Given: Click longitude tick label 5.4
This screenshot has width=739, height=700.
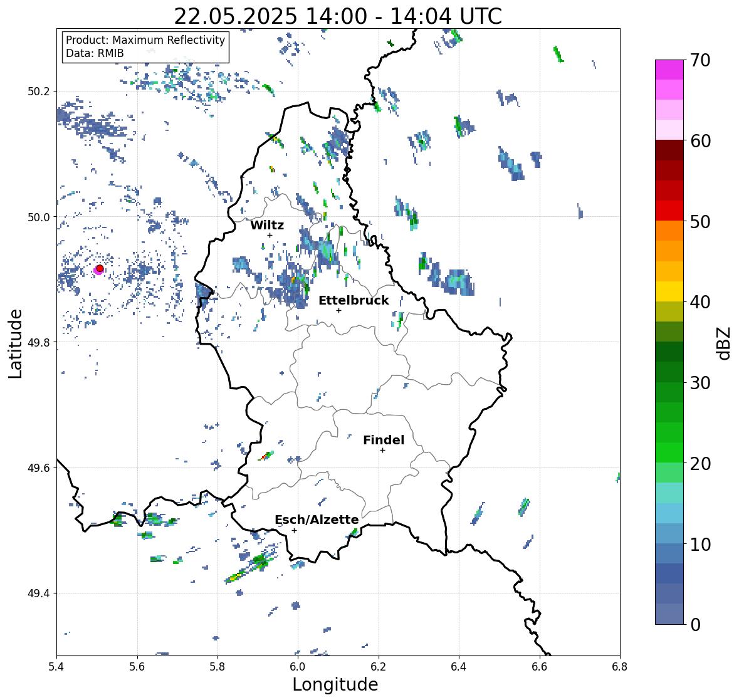Looking at the screenshot, I should tap(56, 666).
